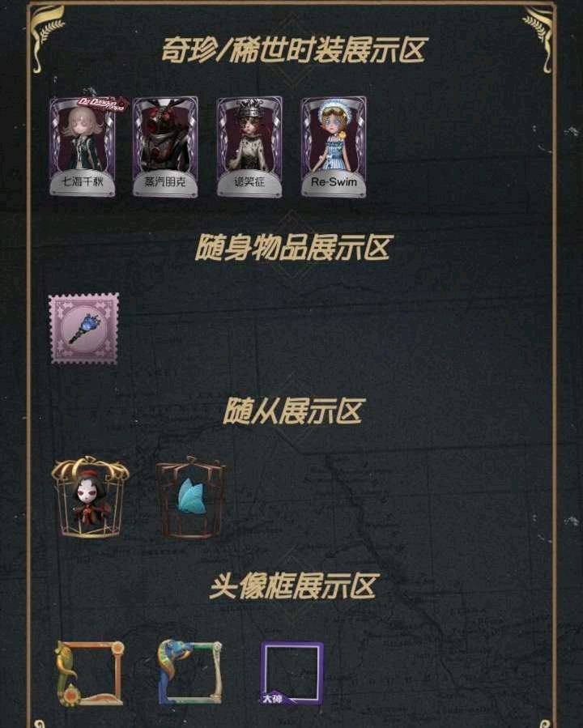Image resolution: width=583 pixels, height=728 pixels.
Task: Go to the 随身物品展示区 section heading
Action: coord(293,247)
